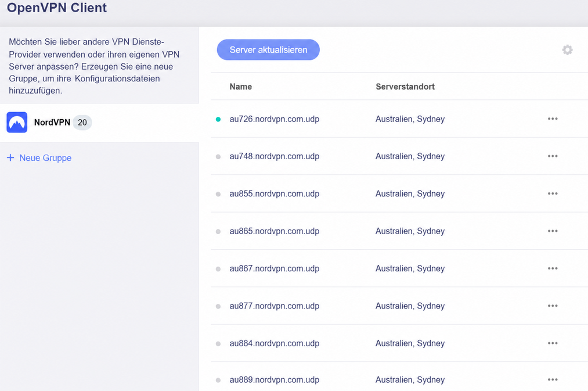Click the gray status dot of au865

(218, 232)
